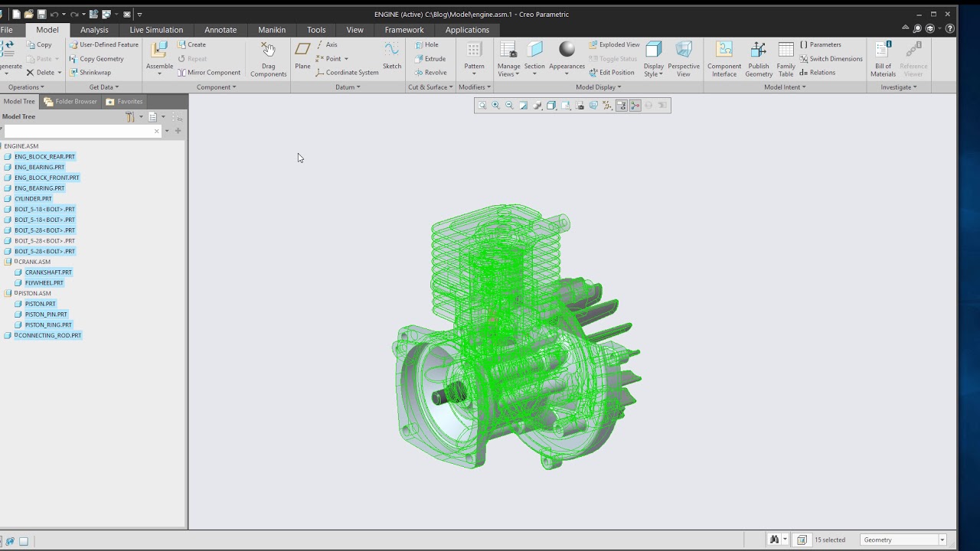Open the Folder Browser tab

point(70,101)
